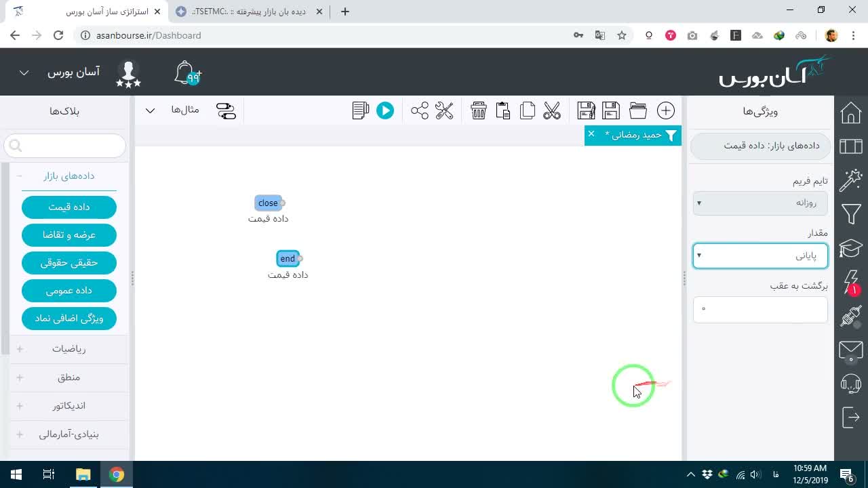Open File Explorer from taskbar
The image size is (868, 488).
point(83,474)
